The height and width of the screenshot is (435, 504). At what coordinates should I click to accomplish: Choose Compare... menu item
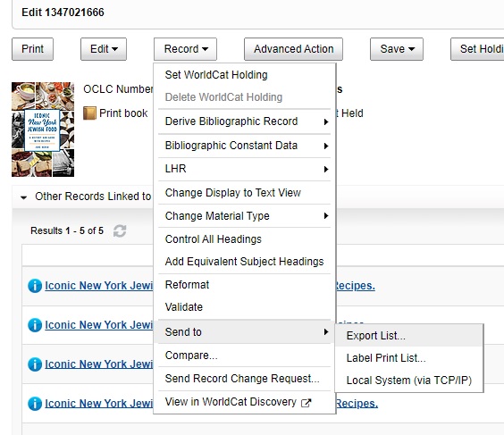(244, 356)
